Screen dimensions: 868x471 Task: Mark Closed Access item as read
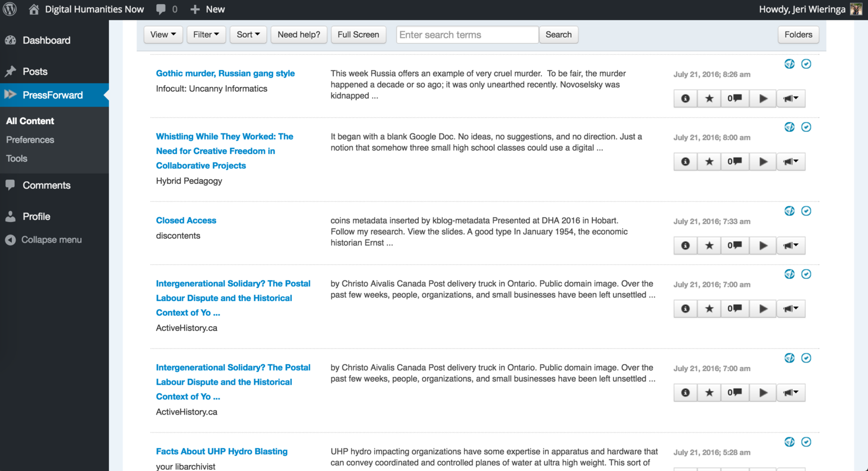click(806, 211)
